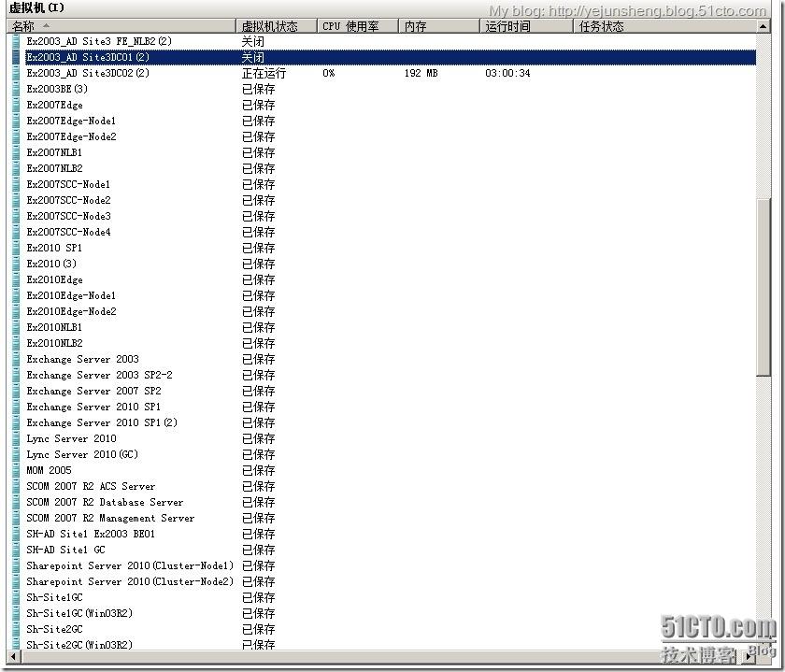Click the horizontal scrollbar left arrow

pyautogui.click(x=13, y=656)
